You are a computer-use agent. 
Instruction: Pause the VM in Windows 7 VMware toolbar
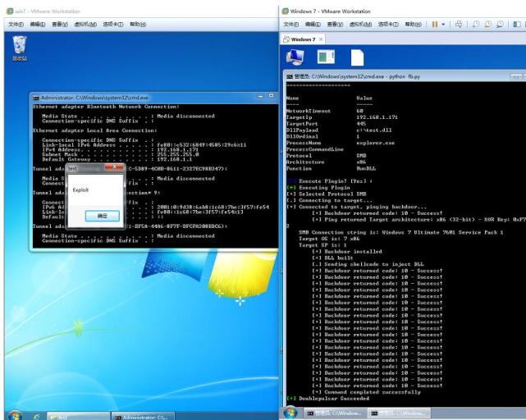click(435, 24)
